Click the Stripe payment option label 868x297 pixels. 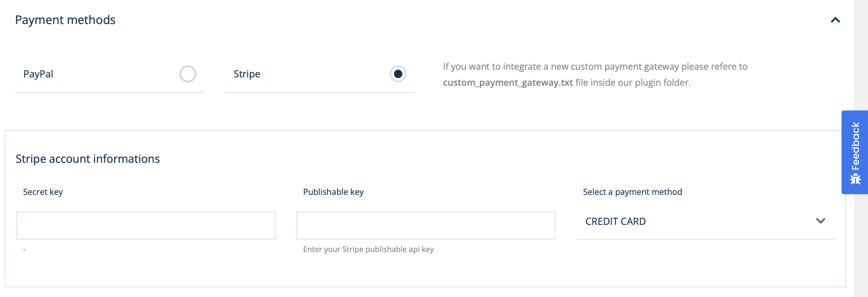pos(247,74)
